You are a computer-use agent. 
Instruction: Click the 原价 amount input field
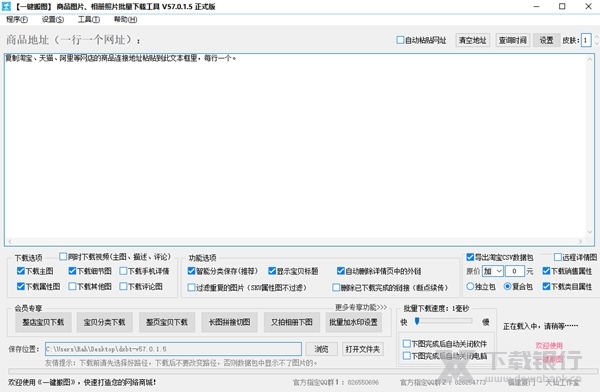(515, 271)
